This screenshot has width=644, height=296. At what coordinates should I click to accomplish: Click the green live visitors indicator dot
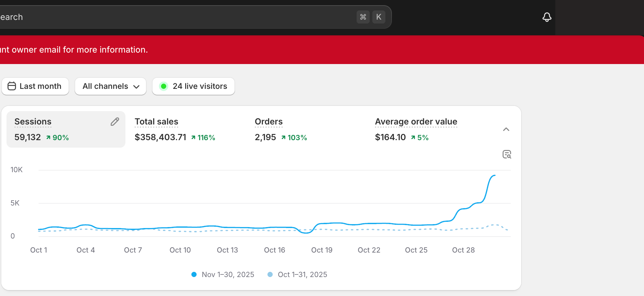164,86
